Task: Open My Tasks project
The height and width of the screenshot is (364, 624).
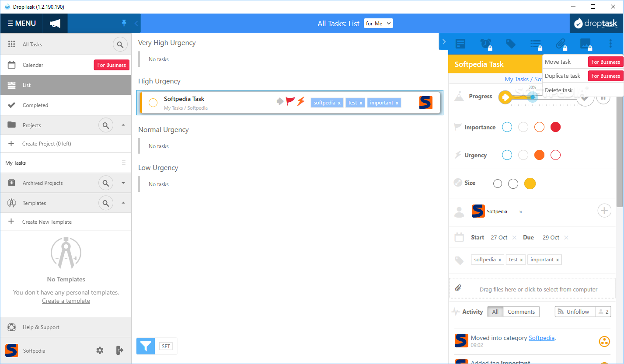Action: pos(16,163)
